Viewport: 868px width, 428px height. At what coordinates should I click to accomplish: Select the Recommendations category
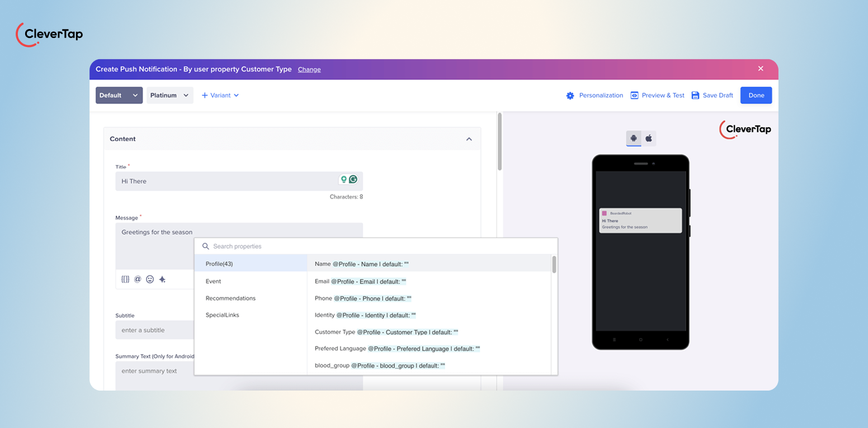[x=251, y=298]
